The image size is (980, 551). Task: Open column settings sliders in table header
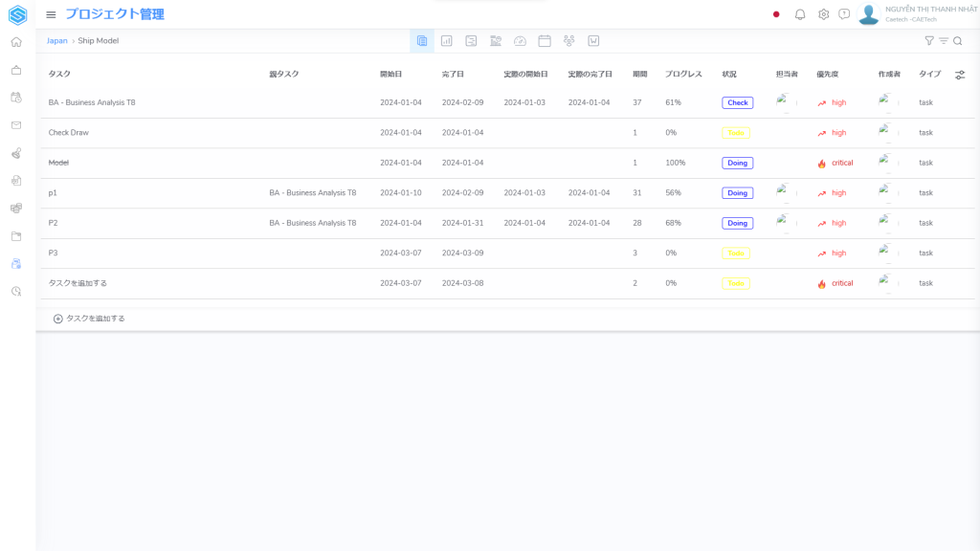[x=960, y=75]
